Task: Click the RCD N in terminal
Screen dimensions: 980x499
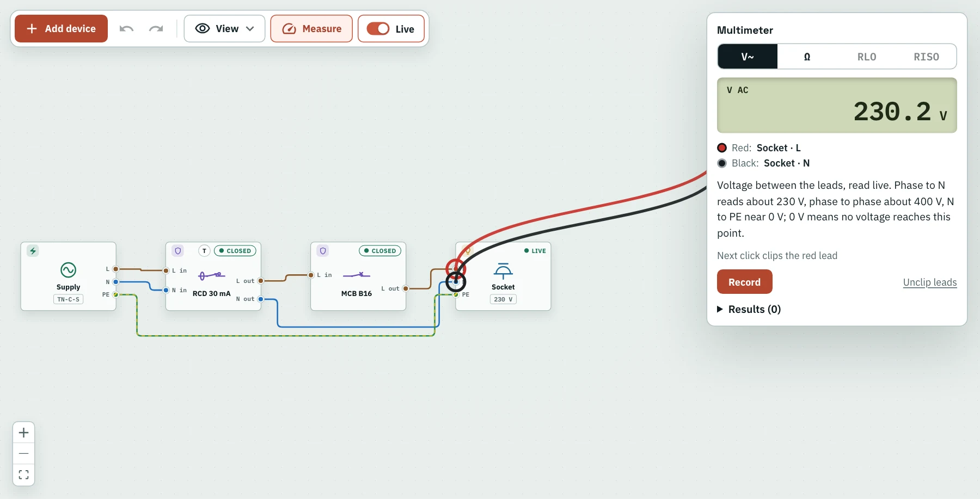Action: click(166, 290)
